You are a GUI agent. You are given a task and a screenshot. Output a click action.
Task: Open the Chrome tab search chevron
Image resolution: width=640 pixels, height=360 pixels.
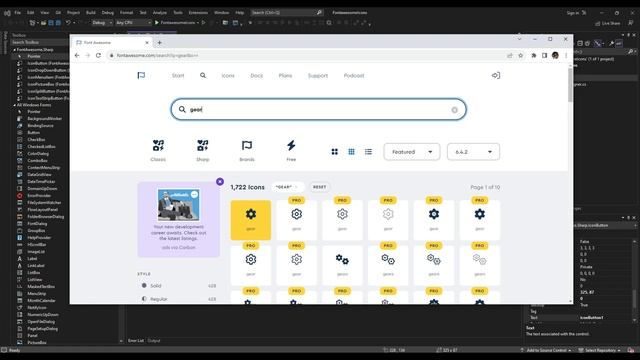click(519, 39)
